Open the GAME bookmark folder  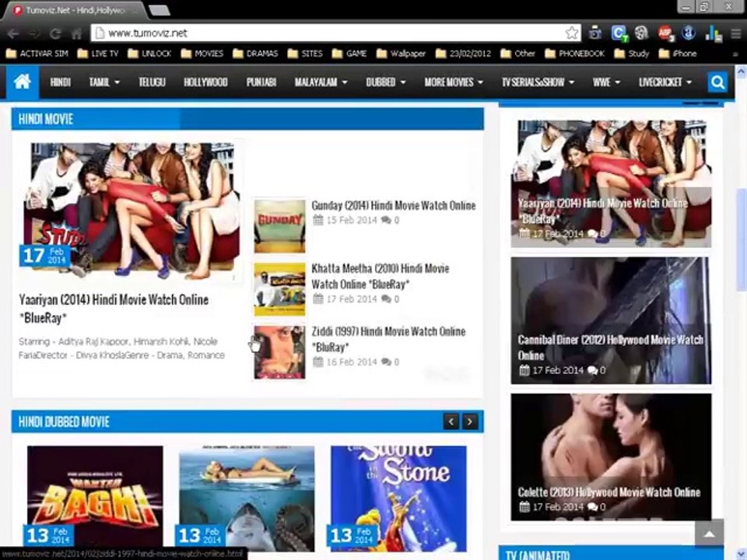tap(349, 54)
